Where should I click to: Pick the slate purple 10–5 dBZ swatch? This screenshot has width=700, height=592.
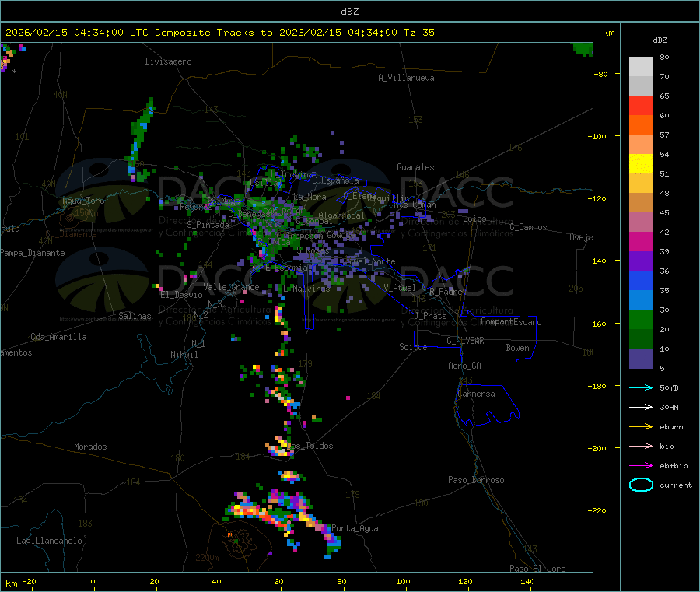(641, 359)
